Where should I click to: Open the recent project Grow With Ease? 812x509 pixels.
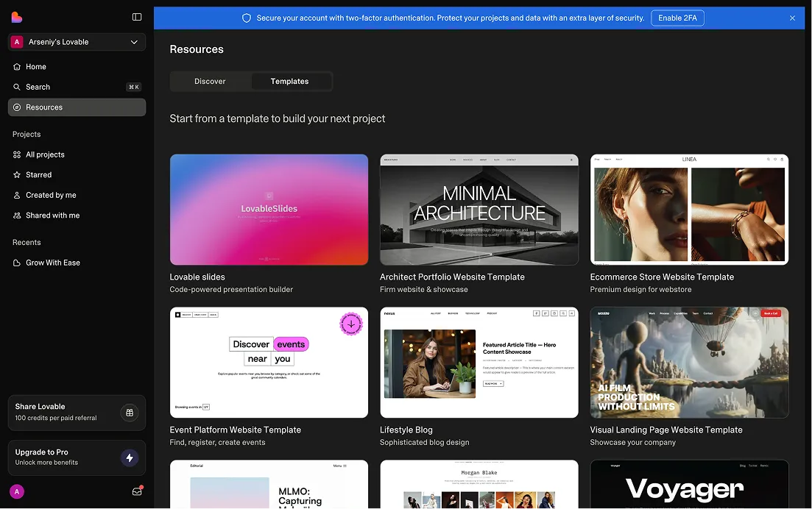53,263
